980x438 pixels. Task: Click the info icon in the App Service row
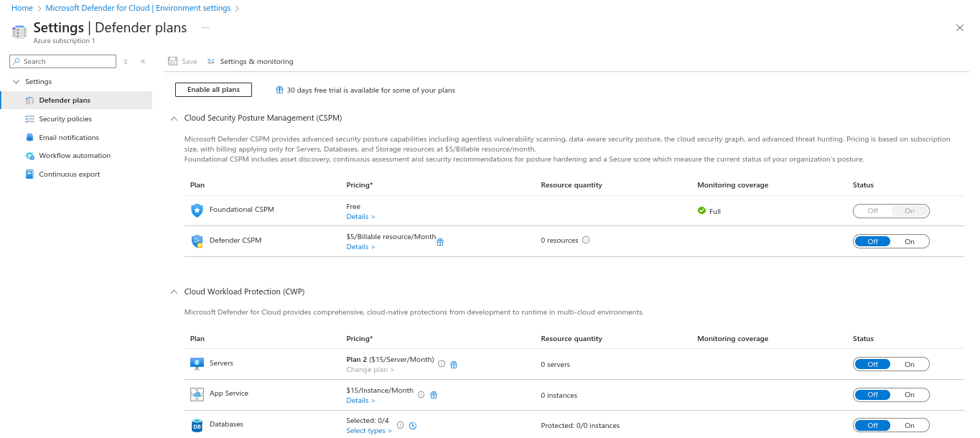click(421, 394)
